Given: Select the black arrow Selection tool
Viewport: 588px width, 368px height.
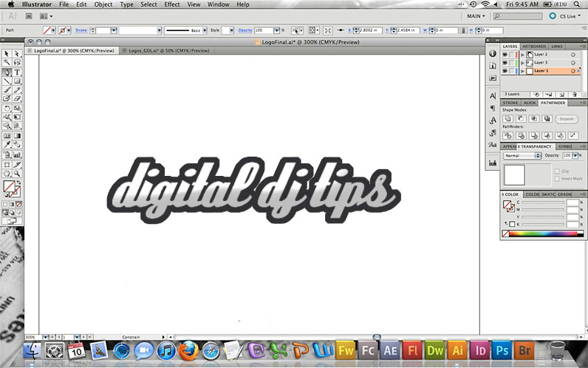Looking at the screenshot, I should (x=7, y=54).
